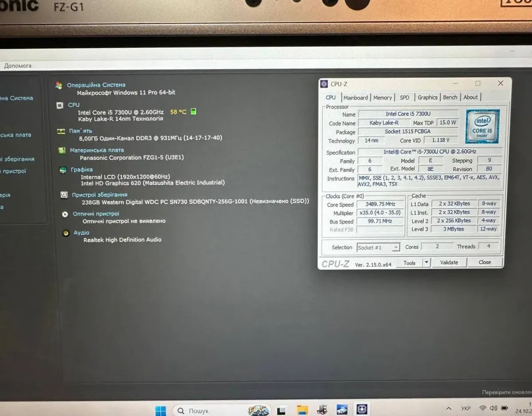
Task: Click the CPU chip icon in summary
Action: (x=60, y=106)
